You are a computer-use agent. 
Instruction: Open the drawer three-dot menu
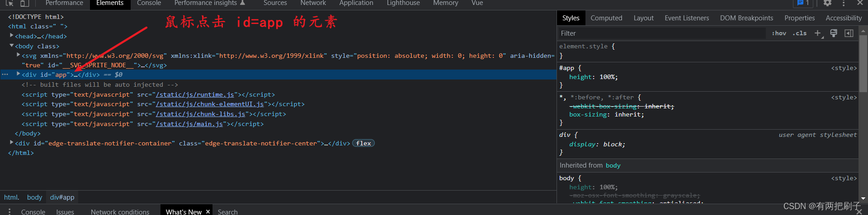[x=9, y=211]
